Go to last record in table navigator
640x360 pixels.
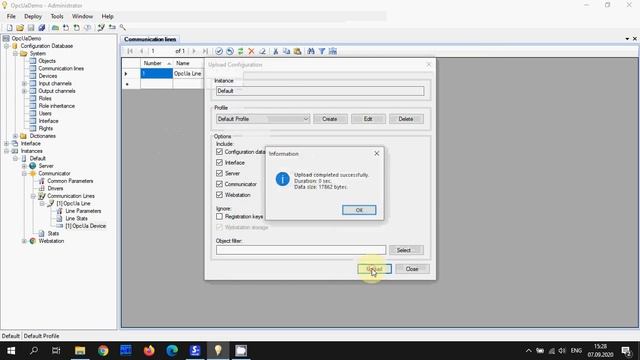click(205, 51)
